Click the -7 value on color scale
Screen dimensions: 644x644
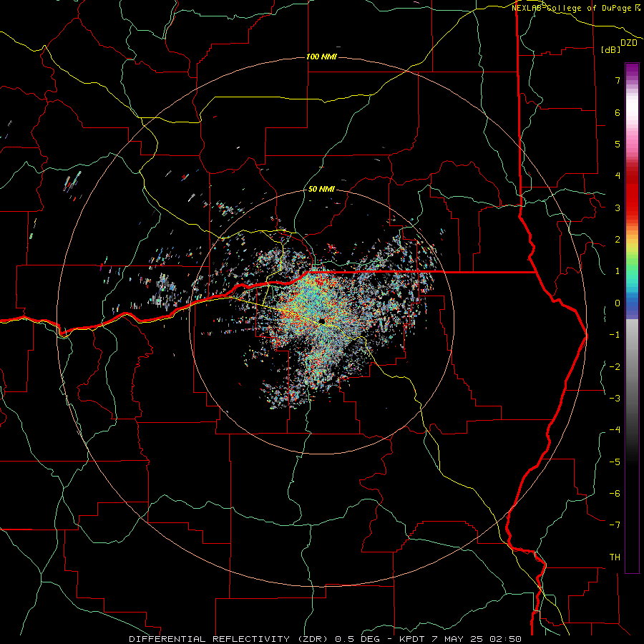coord(615,525)
